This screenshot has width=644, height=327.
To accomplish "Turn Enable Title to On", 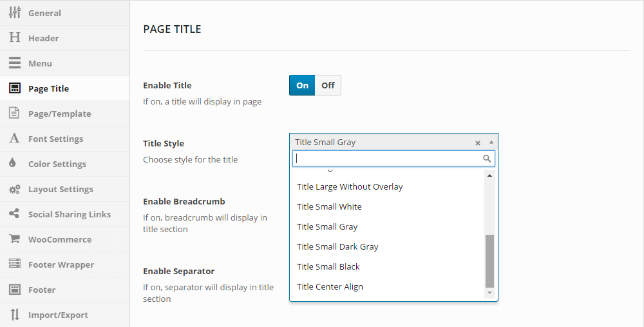I will 302,85.
